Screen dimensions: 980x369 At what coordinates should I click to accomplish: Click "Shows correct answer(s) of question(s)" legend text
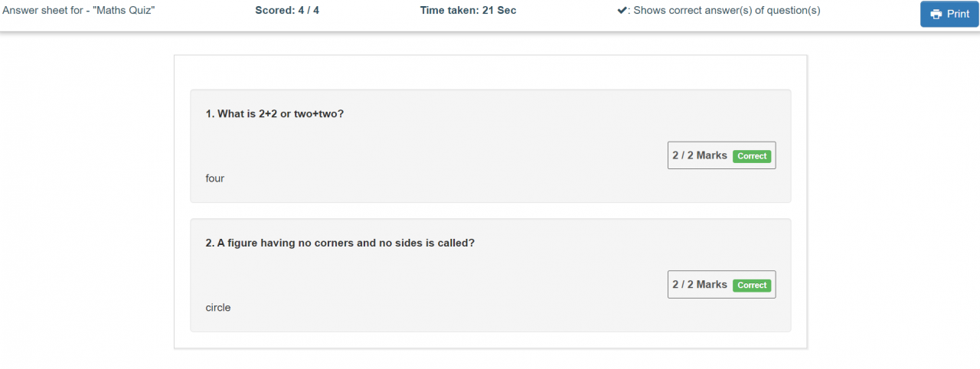[727, 11]
